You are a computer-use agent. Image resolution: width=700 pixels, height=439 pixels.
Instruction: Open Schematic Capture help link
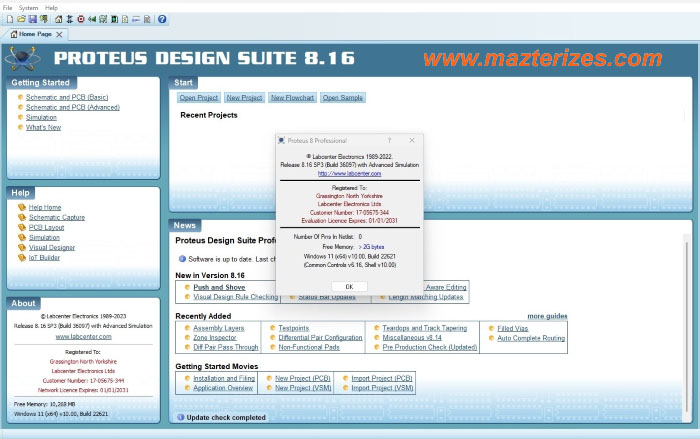coord(57,217)
